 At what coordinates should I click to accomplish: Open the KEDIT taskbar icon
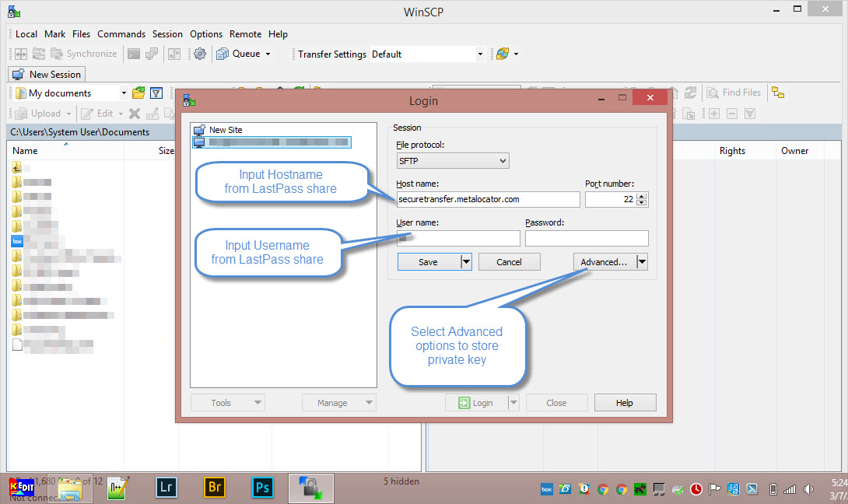coord(22,488)
